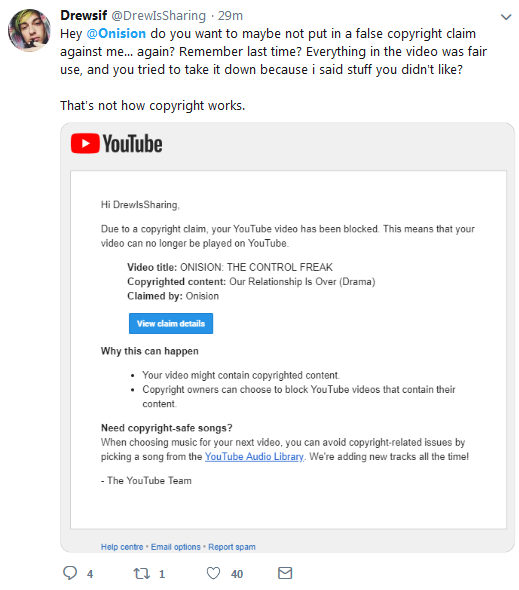Follow the YouTube Audio Library link
519x590 pixels.
click(x=254, y=456)
